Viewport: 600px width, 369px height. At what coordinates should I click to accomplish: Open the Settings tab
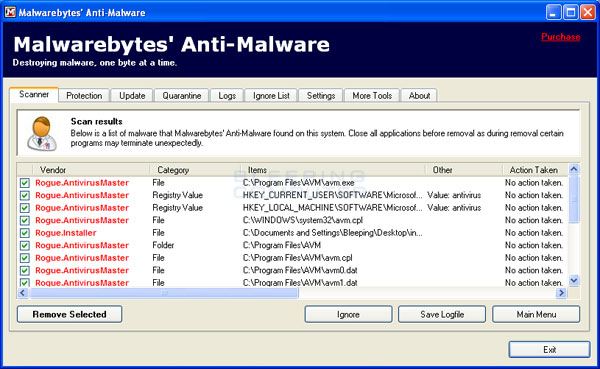click(x=321, y=96)
